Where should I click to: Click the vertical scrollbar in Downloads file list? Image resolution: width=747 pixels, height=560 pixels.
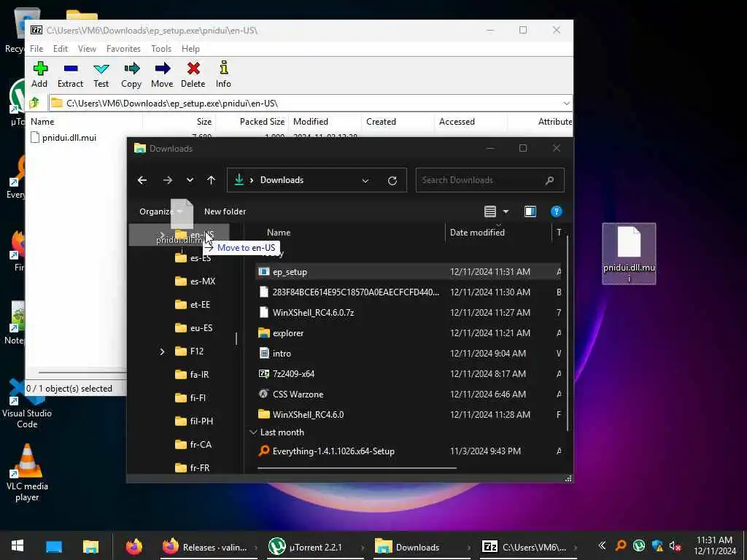coord(567,333)
